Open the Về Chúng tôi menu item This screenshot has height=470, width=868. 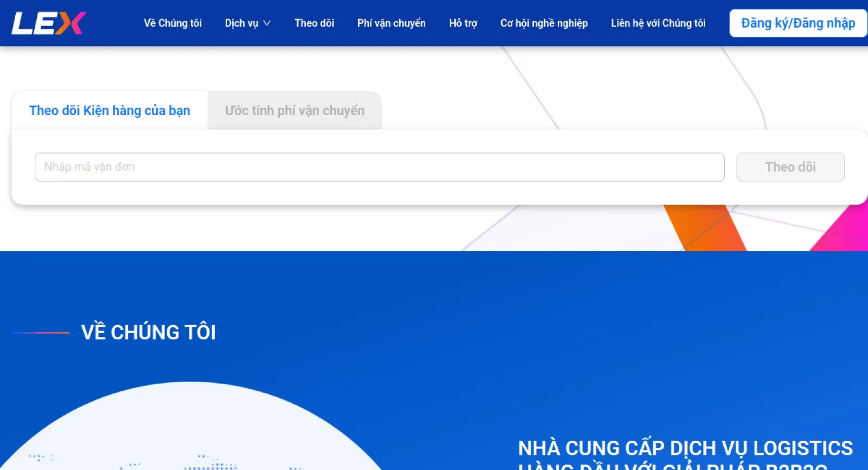point(173,23)
